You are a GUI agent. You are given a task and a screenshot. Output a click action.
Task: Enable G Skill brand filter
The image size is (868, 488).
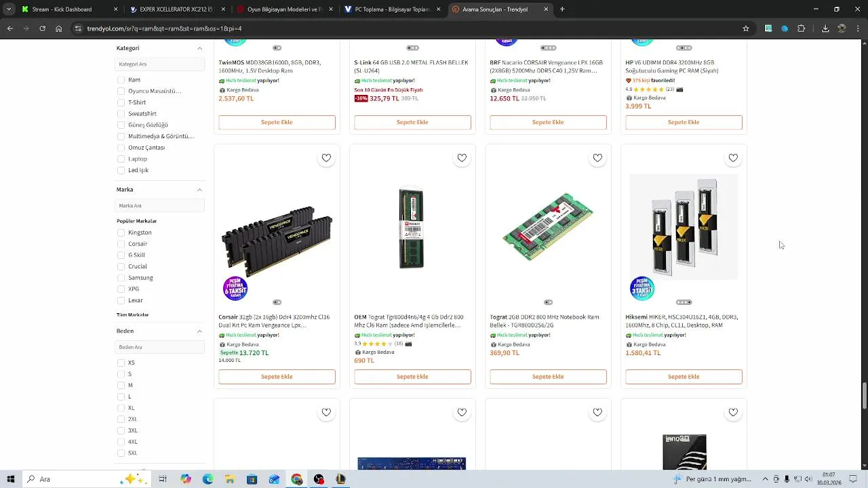pos(121,256)
